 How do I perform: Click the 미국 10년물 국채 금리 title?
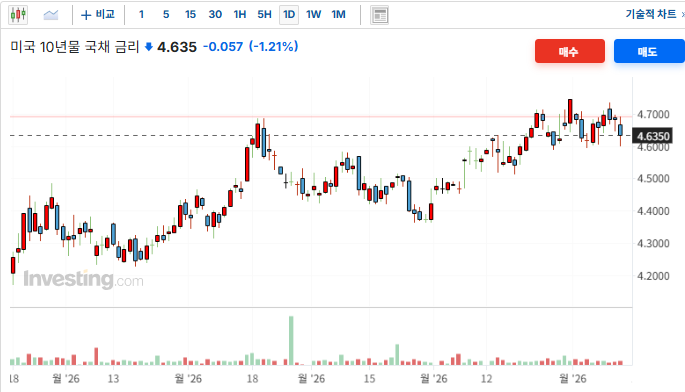tap(75, 46)
